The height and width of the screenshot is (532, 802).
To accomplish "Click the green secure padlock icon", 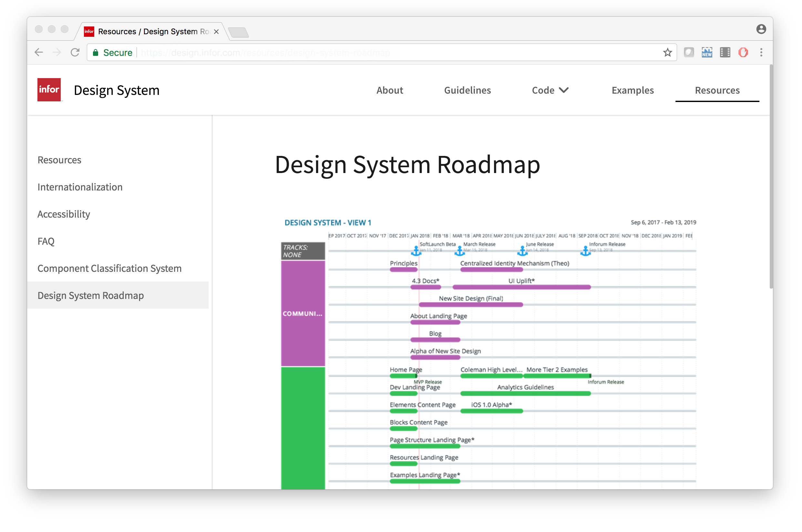I will point(96,53).
